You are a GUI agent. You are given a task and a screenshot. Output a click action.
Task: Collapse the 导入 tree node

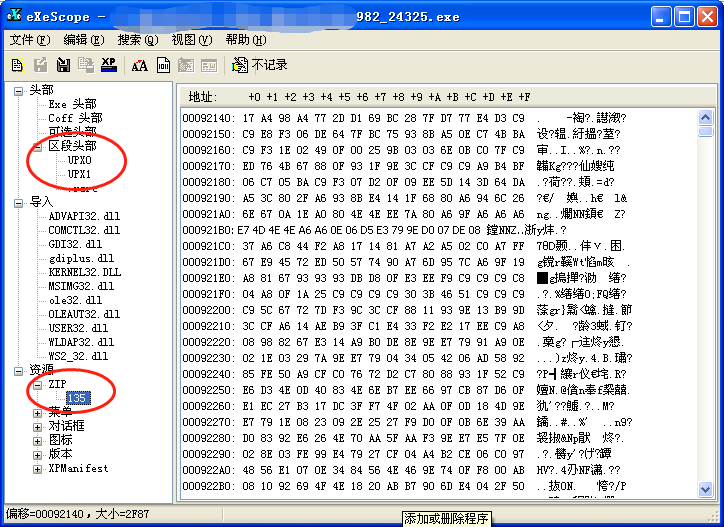pyautogui.click(x=19, y=201)
